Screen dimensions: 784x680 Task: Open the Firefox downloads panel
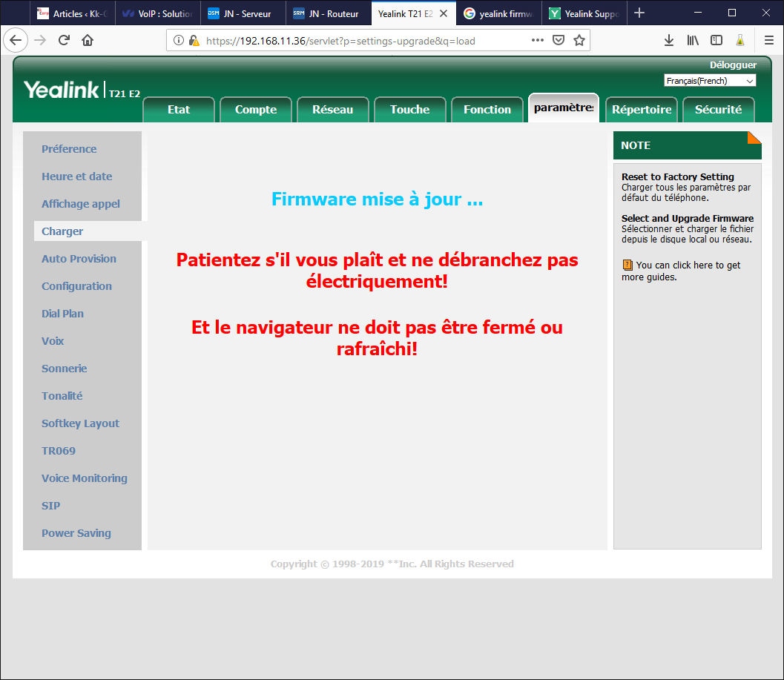668,41
